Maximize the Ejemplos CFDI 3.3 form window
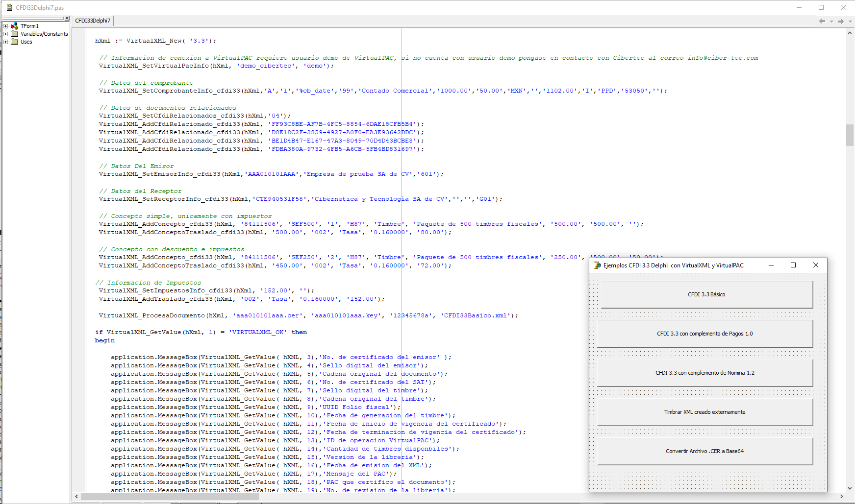The height and width of the screenshot is (504, 855). click(793, 265)
